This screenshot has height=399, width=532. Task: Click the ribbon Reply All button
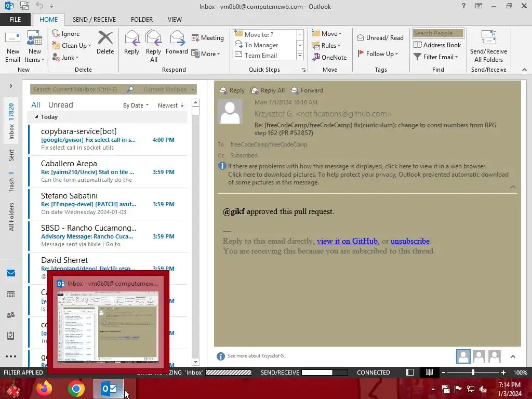click(x=153, y=46)
